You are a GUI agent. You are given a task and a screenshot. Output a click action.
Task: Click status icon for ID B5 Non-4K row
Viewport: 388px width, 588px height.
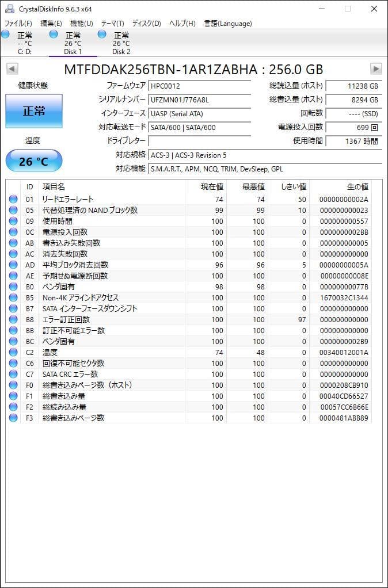click(x=13, y=297)
